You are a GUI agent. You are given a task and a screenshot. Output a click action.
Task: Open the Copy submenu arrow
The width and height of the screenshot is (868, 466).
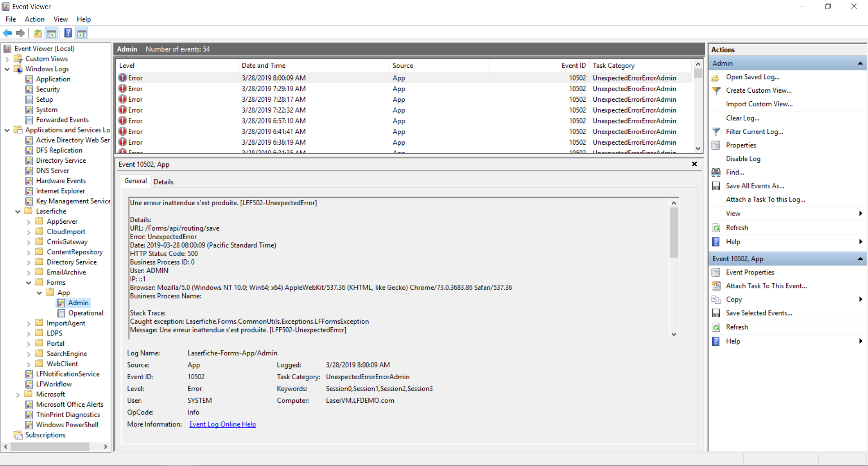click(x=860, y=299)
